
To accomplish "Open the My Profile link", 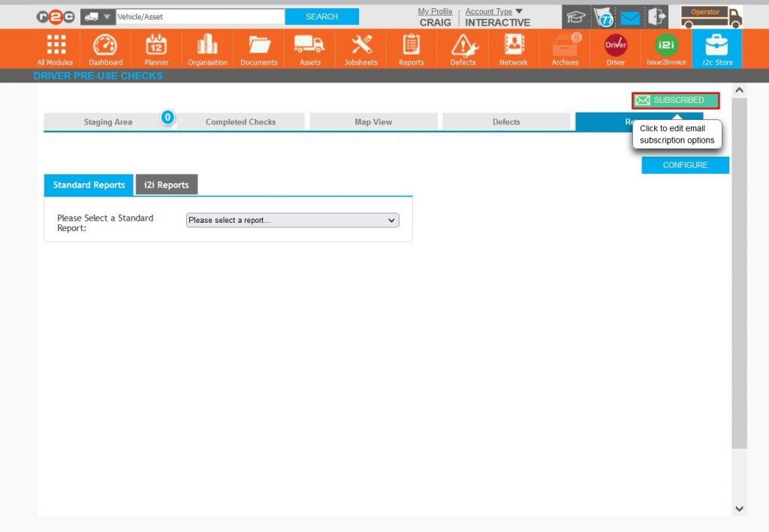I will 435,11.
